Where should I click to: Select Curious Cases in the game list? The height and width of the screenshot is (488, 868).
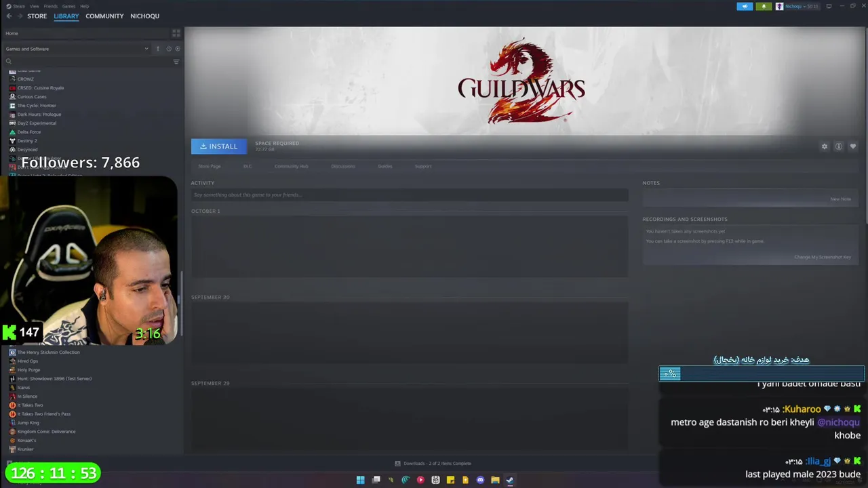pyautogui.click(x=32, y=97)
